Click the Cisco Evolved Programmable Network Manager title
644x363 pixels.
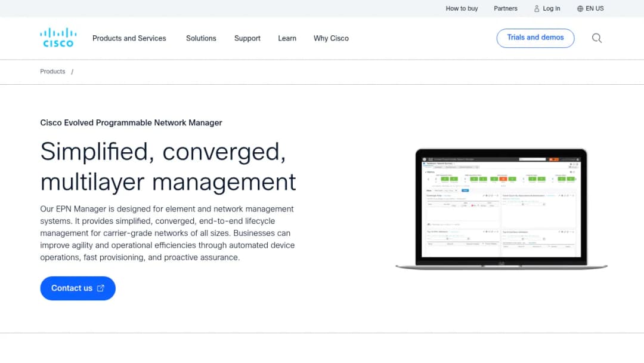131,122
